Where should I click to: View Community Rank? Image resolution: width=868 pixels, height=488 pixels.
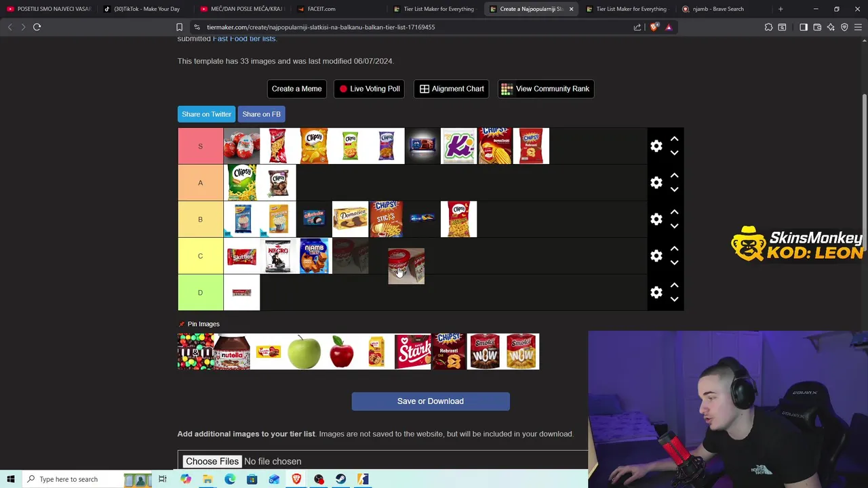coord(546,89)
